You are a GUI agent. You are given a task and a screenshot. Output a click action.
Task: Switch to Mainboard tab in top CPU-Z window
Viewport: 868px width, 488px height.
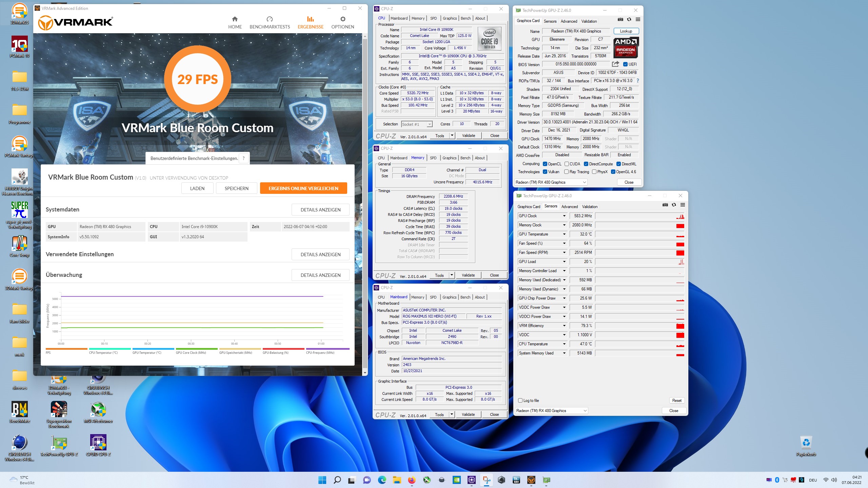pos(399,18)
